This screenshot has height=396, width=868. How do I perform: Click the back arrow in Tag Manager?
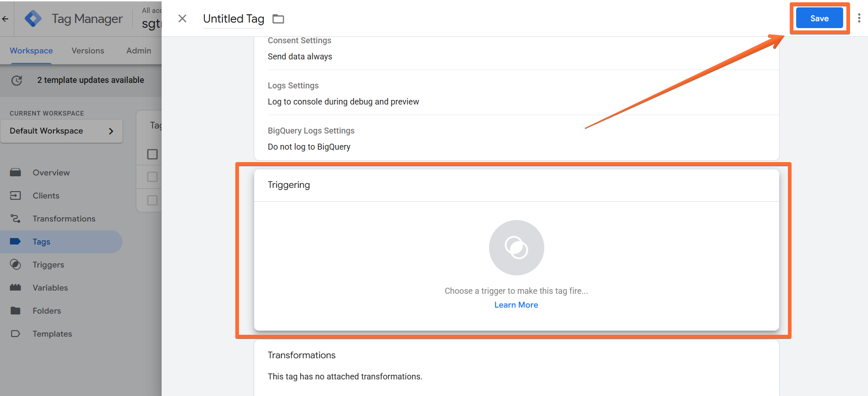coord(5,19)
